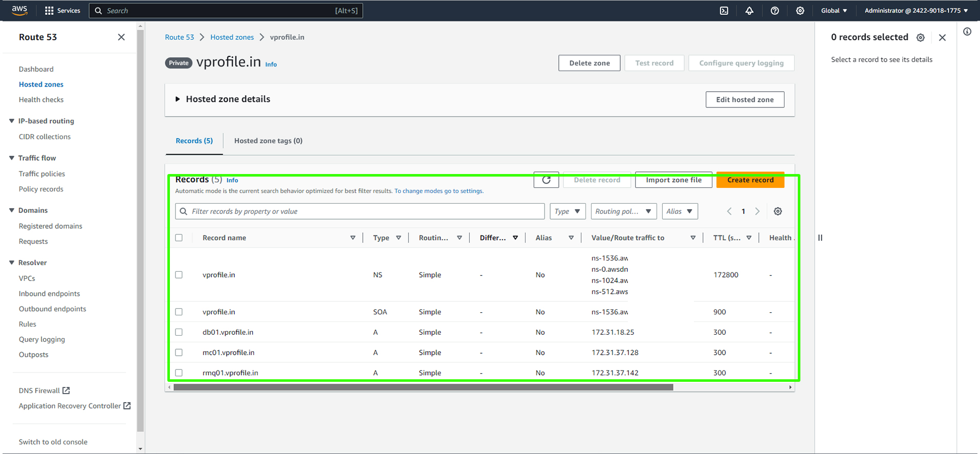Sort by TTL column arrow
Image resolution: width=980 pixels, height=454 pixels.
click(749, 237)
